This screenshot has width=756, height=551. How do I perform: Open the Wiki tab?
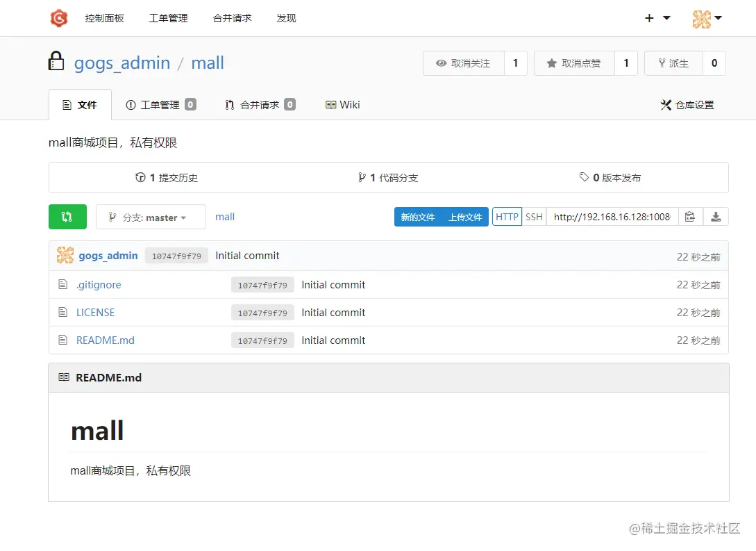[x=343, y=105]
